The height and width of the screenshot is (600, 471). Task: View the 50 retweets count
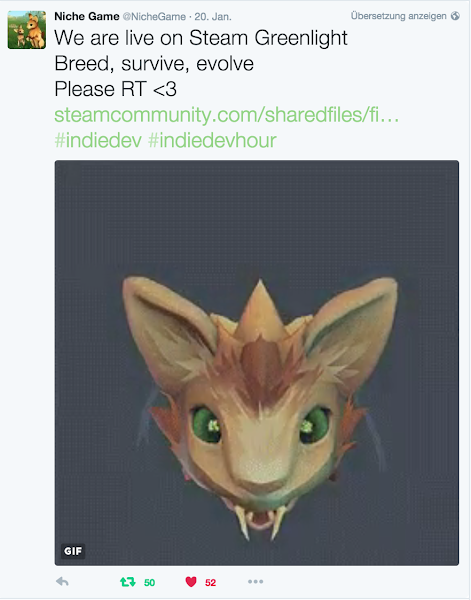pos(149,582)
